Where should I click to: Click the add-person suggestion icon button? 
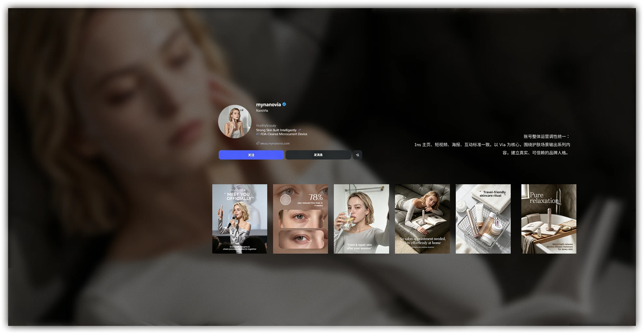click(358, 155)
